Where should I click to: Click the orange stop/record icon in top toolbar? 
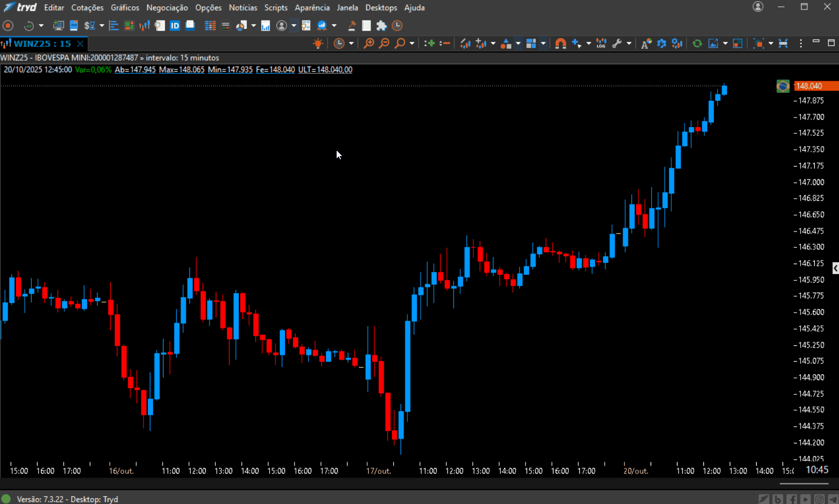coord(8,25)
